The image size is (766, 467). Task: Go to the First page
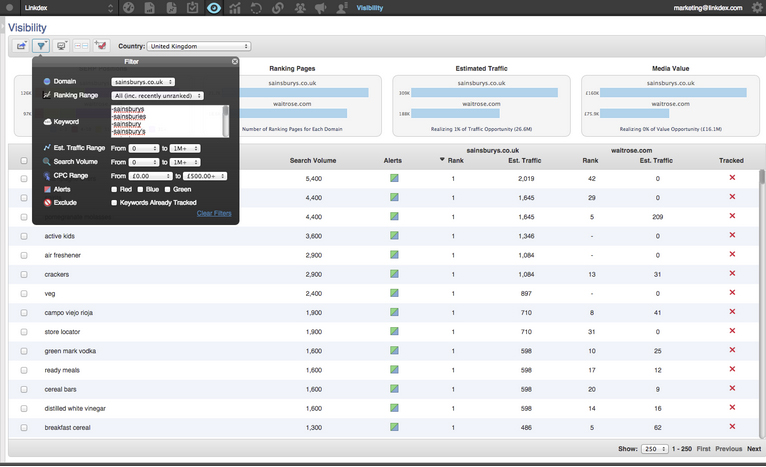(x=703, y=448)
